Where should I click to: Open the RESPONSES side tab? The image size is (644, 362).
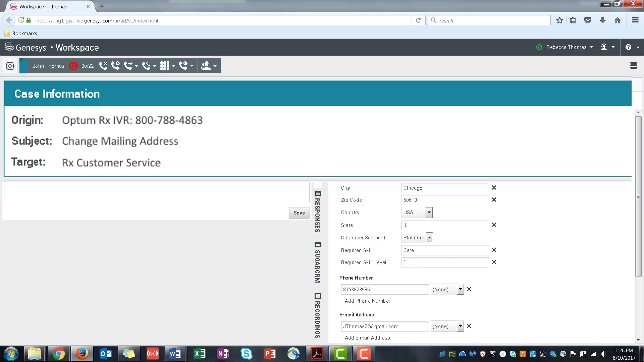(x=317, y=212)
